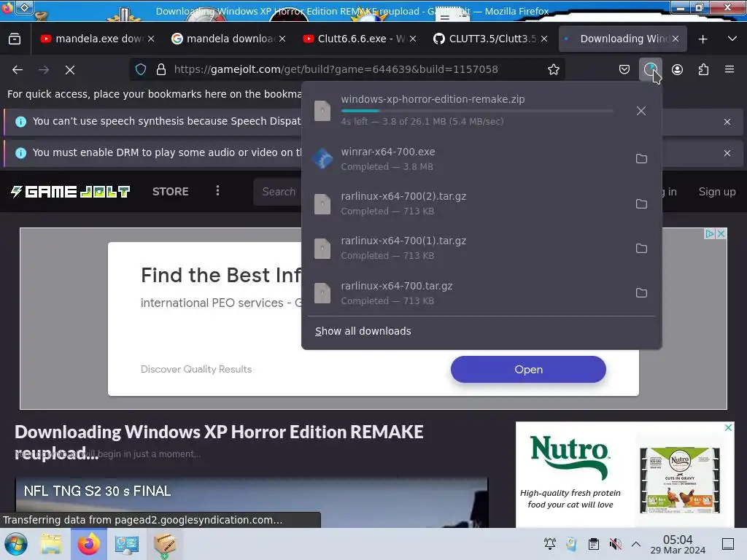View the windows-xp-horror-edition-remake.zip progress bar
The width and height of the screenshot is (747, 560).
coord(477,111)
